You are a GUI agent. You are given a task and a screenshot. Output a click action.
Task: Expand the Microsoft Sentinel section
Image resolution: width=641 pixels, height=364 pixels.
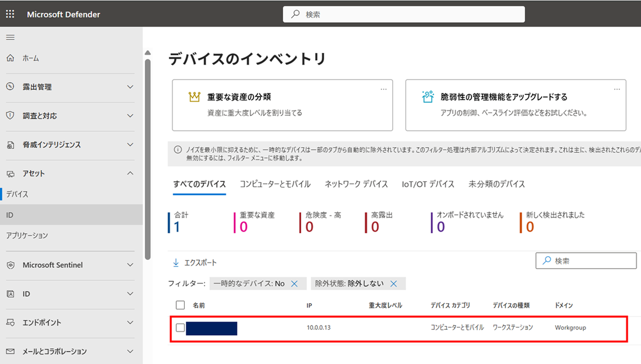[x=130, y=265]
